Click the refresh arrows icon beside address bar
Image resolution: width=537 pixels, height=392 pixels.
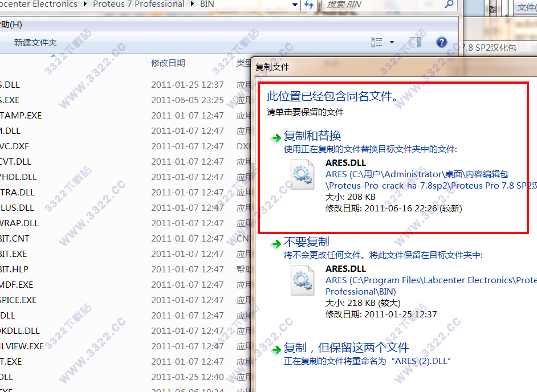(308, 5)
